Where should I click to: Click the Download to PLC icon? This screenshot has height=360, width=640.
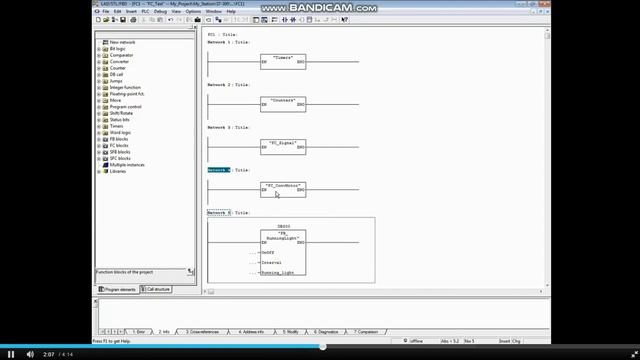(x=198, y=20)
